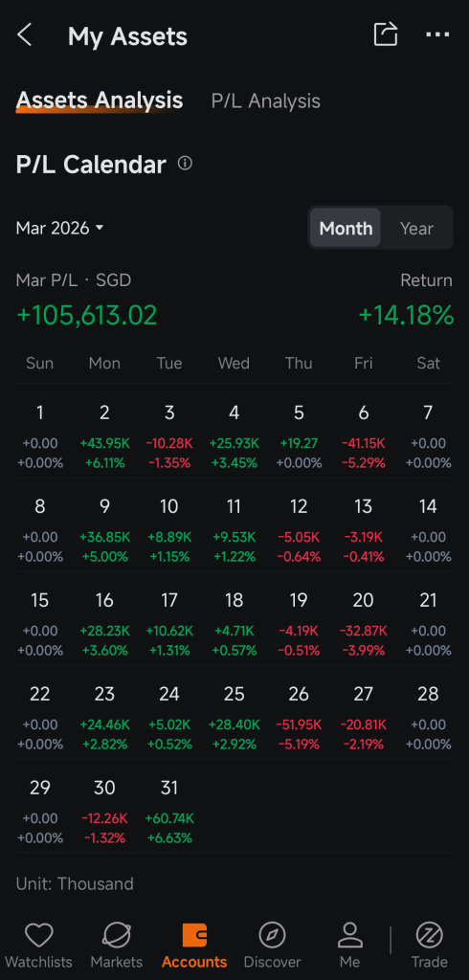This screenshot has height=980, width=469.
Task: Open the three-dot more options menu
Action: click(437, 34)
